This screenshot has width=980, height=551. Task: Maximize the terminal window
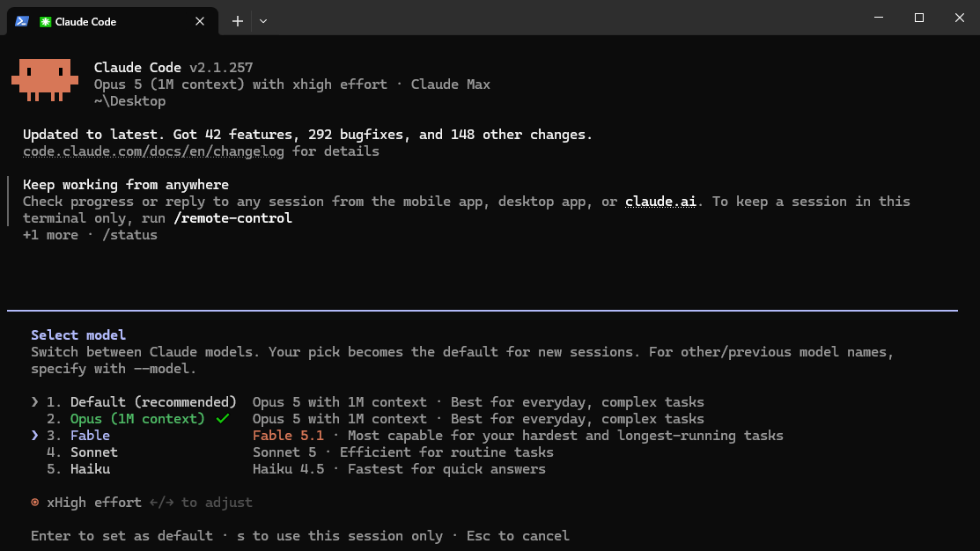[x=918, y=18]
